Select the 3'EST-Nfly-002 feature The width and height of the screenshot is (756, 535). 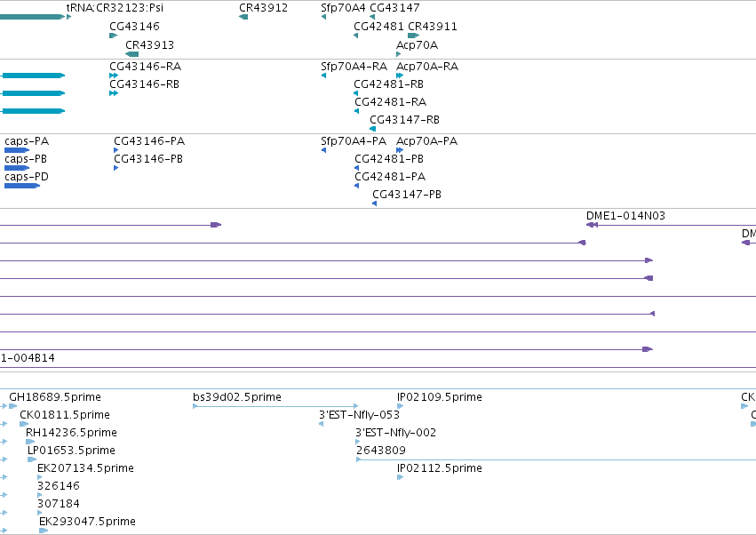coord(396,433)
